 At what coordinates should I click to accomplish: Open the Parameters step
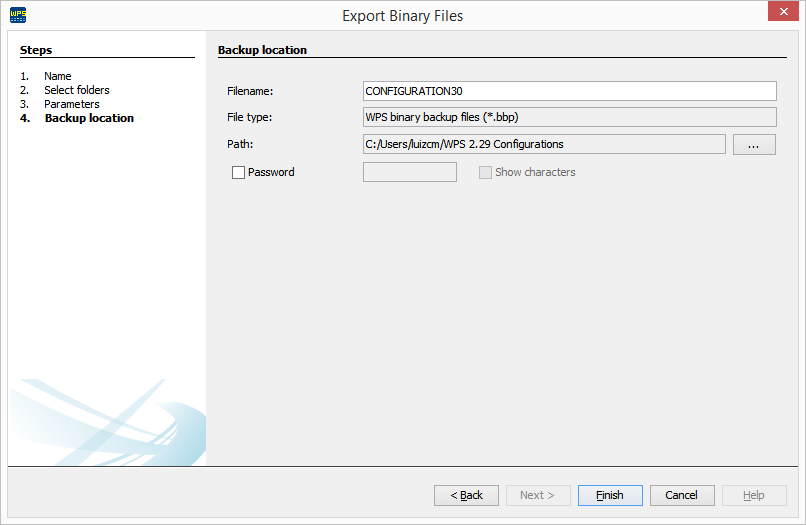[71, 104]
